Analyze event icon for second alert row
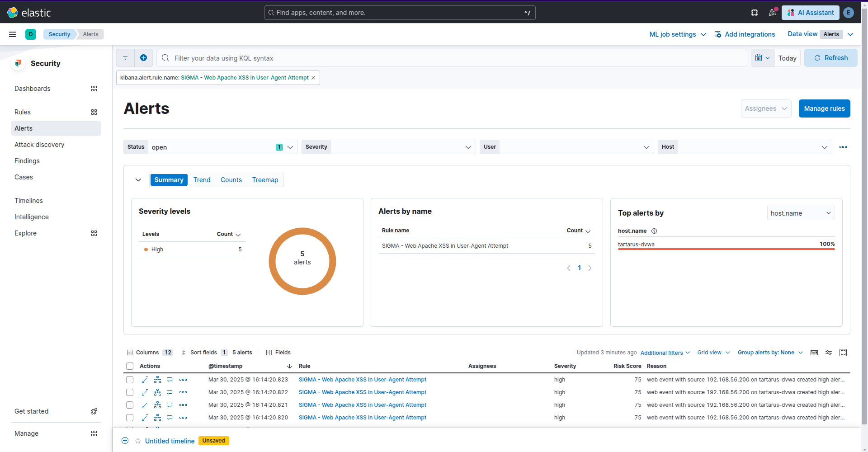This screenshot has width=868, height=452. point(157,392)
